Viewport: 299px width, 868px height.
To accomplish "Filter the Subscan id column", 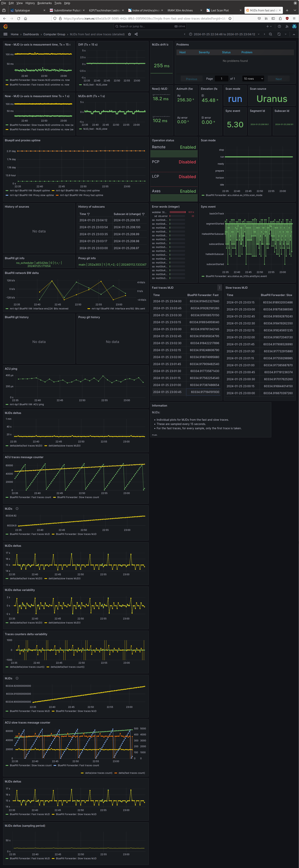I will 143,214.
